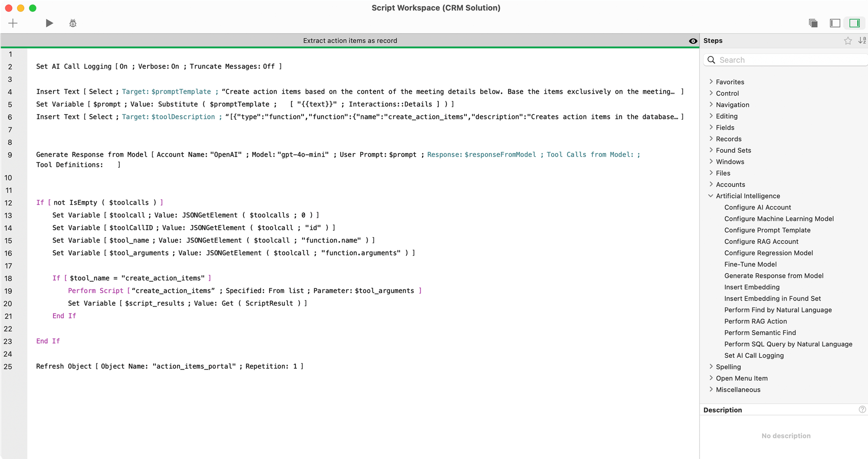The width and height of the screenshot is (868, 459).
Task: Toggle the right steps pane icon
Action: click(855, 23)
